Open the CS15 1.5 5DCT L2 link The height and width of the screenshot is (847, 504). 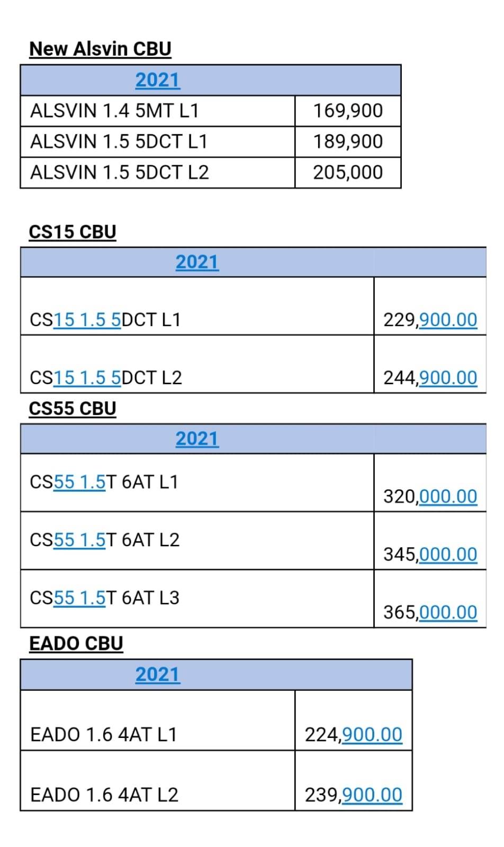[87, 377]
